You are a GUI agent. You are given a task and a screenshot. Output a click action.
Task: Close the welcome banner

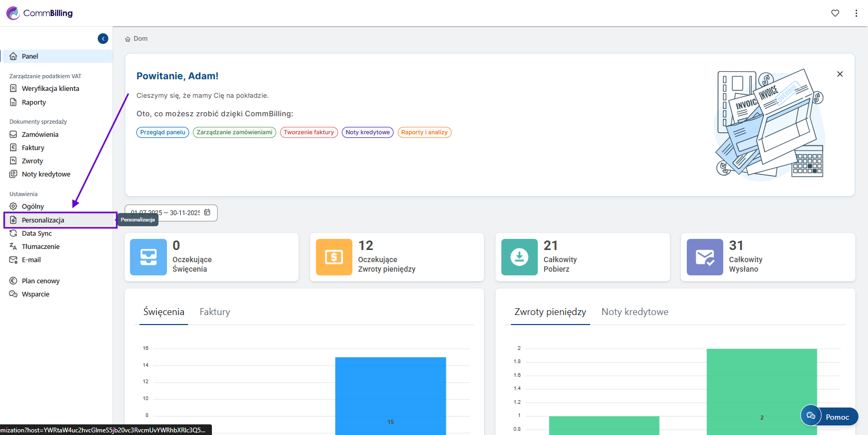840,74
